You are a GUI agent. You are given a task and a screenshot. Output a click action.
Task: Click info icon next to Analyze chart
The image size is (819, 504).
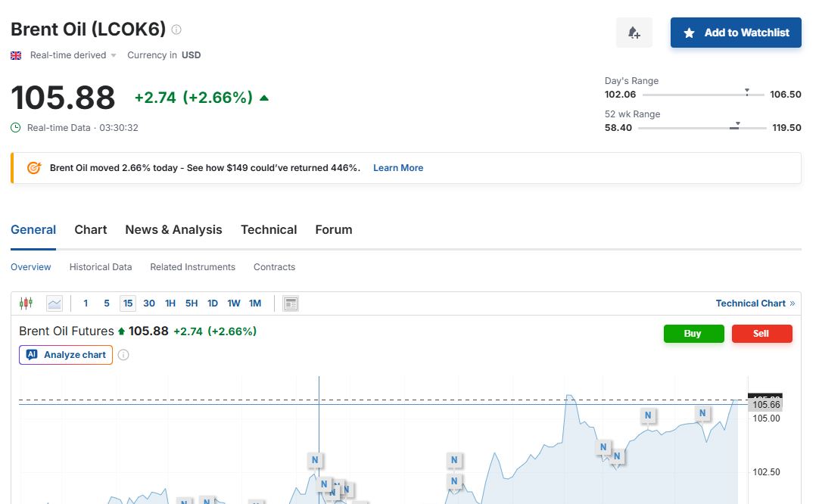(x=123, y=355)
